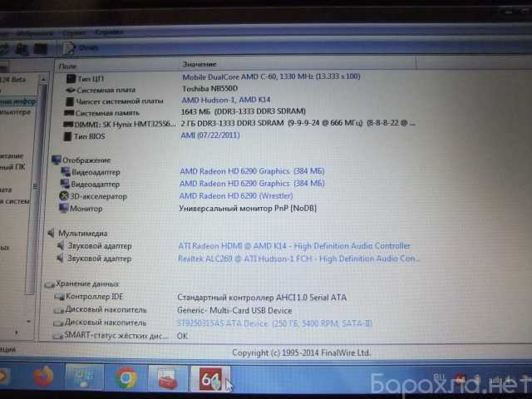The width and height of the screenshot is (532, 399).
Task: Click the speaker icon of the ATI Radeon HDMI row
Action: [61, 245]
